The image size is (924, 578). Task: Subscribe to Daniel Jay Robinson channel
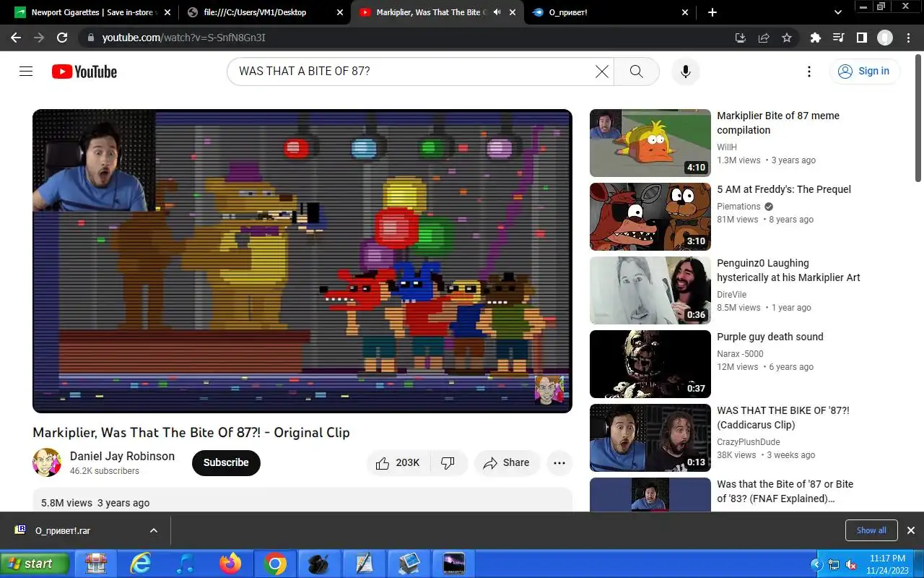(x=226, y=462)
